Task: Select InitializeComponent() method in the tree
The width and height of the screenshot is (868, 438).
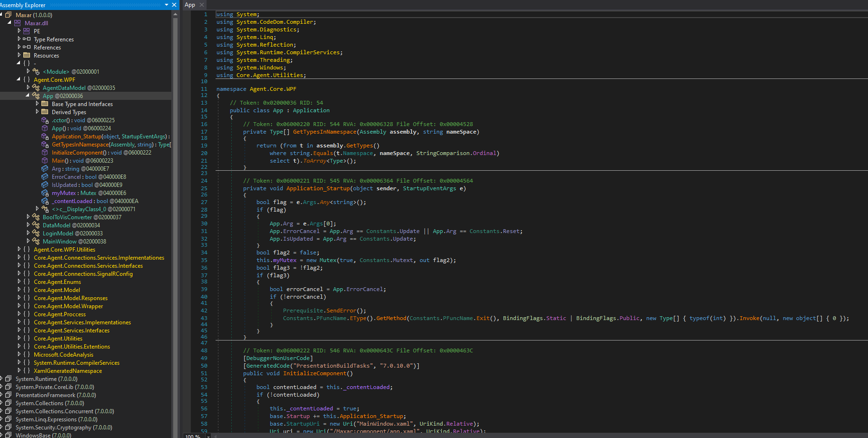Action: tap(79, 153)
